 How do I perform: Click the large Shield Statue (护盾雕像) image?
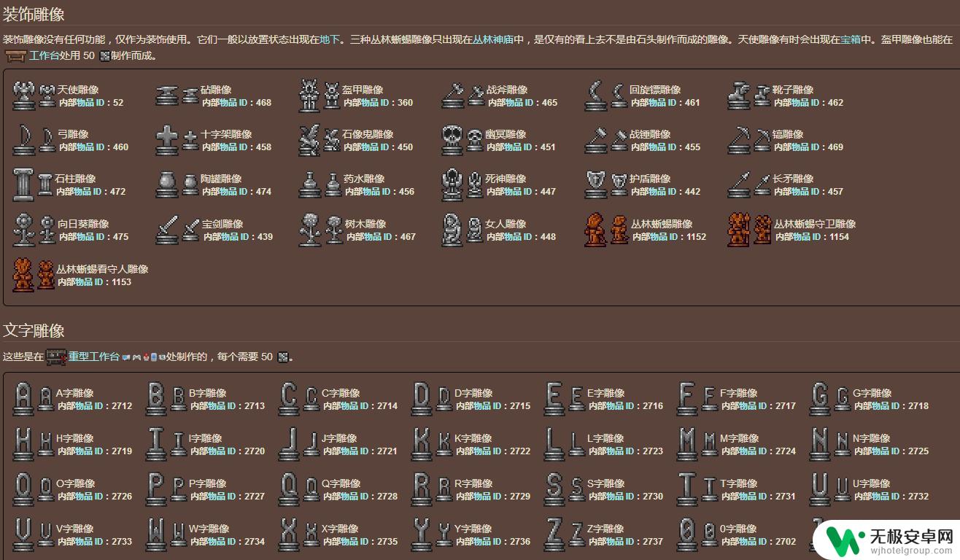[596, 184]
